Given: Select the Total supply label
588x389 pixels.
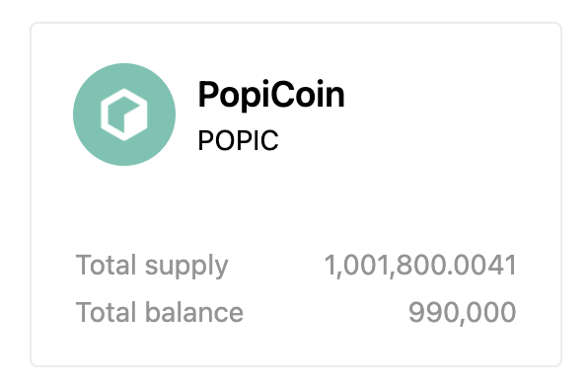Looking at the screenshot, I should (152, 266).
